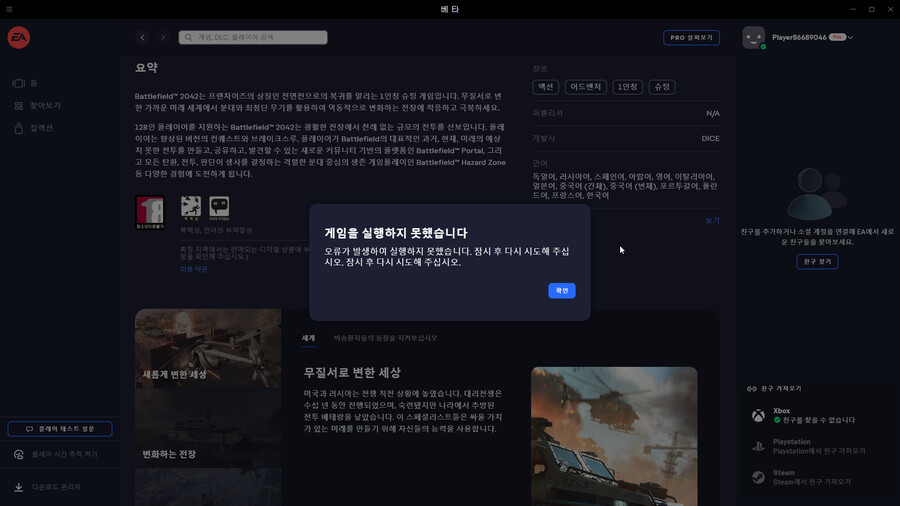Click the 친구 찾기 (Find friends) button

click(x=817, y=261)
